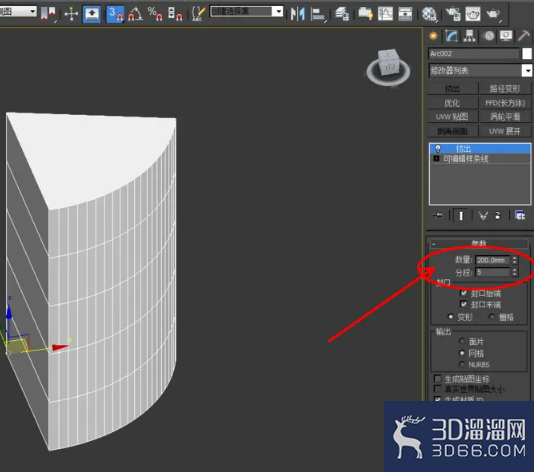
Task: Click the UVW 展开 modifier button
Action: 505,131
